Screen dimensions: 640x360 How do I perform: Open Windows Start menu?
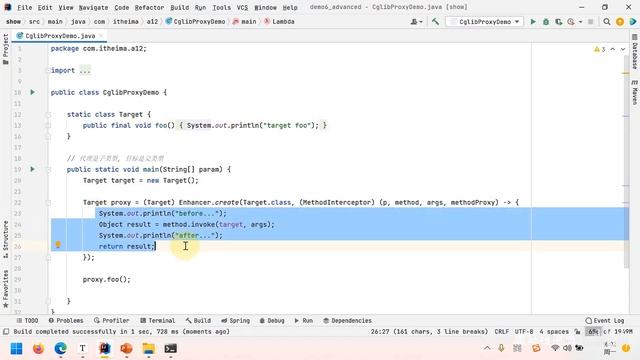coord(16,349)
